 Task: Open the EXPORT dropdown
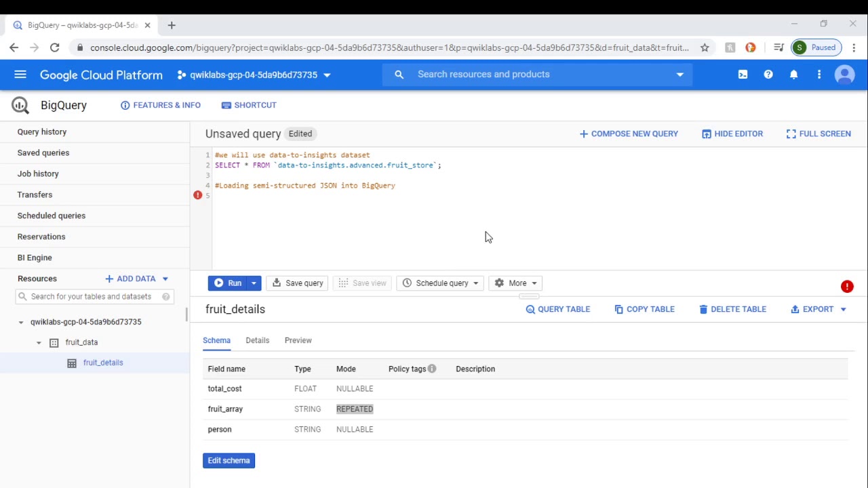(843, 309)
